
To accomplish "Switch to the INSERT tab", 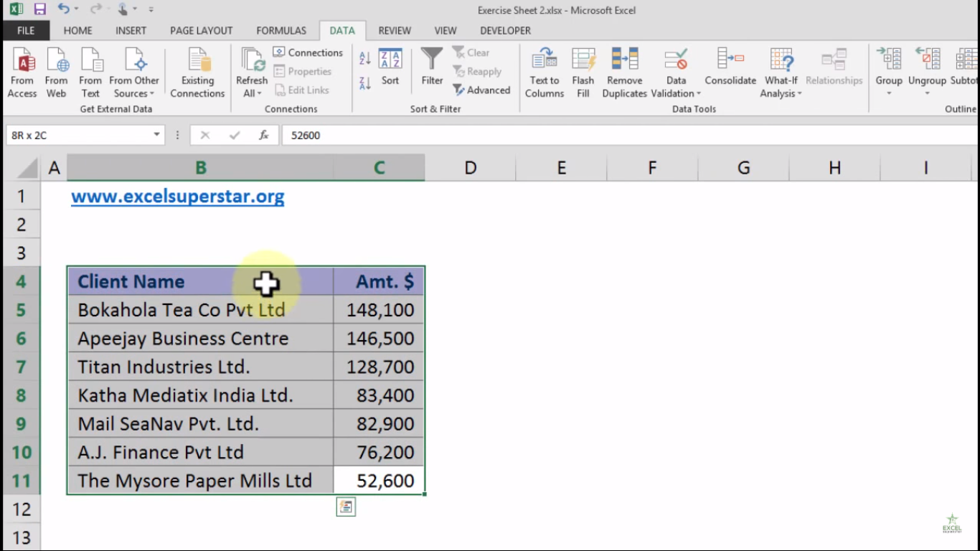I will tap(131, 30).
